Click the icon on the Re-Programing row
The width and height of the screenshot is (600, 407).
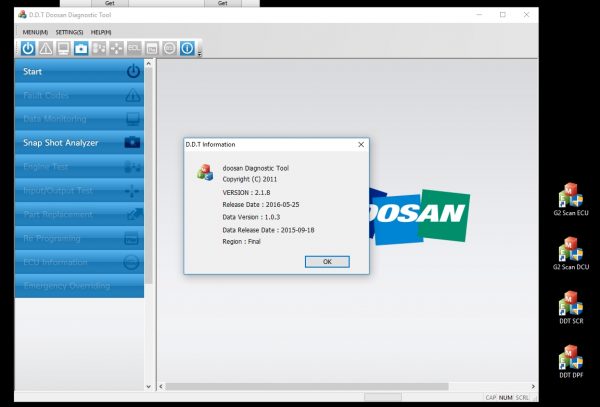(132, 239)
